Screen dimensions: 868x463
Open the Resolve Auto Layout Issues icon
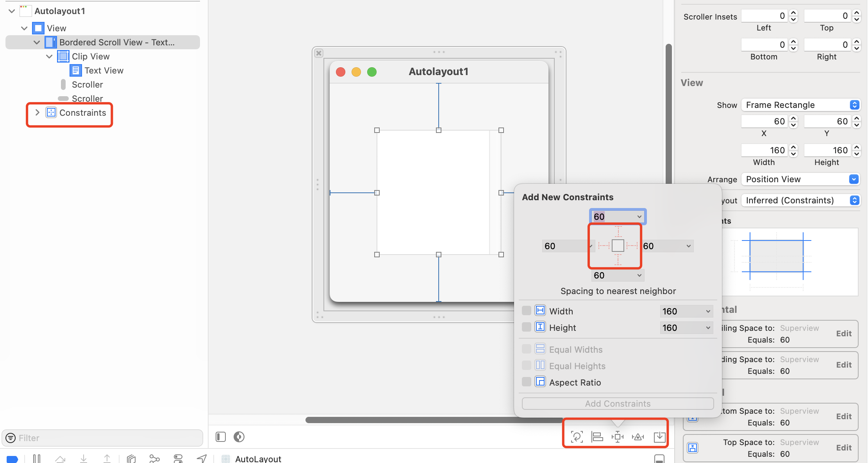click(638, 437)
